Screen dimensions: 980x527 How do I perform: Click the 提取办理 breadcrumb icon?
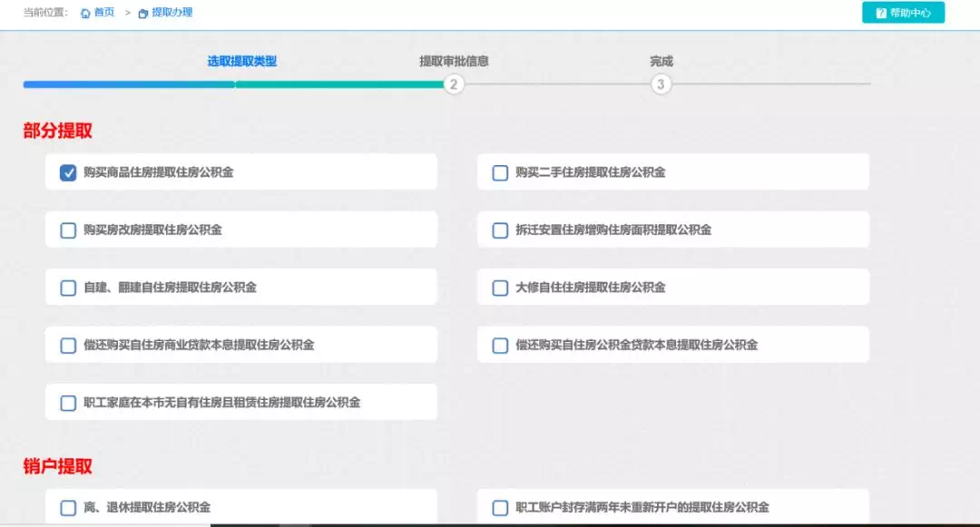point(143,13)
